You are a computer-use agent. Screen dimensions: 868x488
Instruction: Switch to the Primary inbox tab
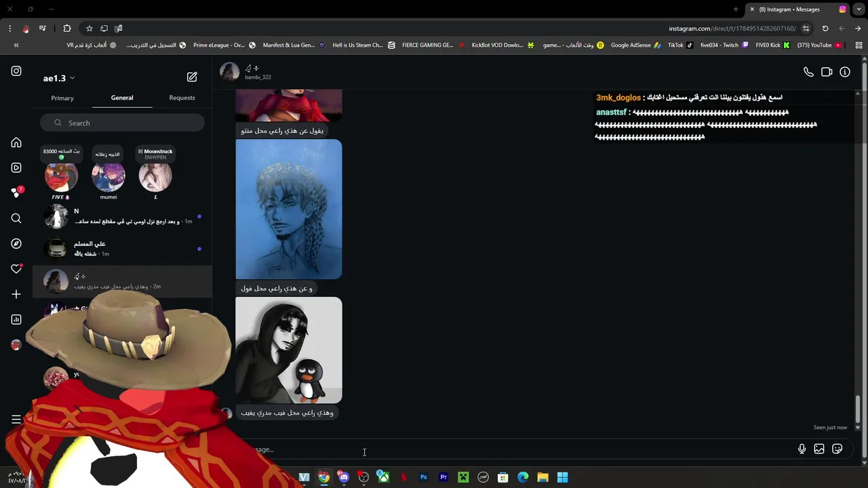click(62, 98)
